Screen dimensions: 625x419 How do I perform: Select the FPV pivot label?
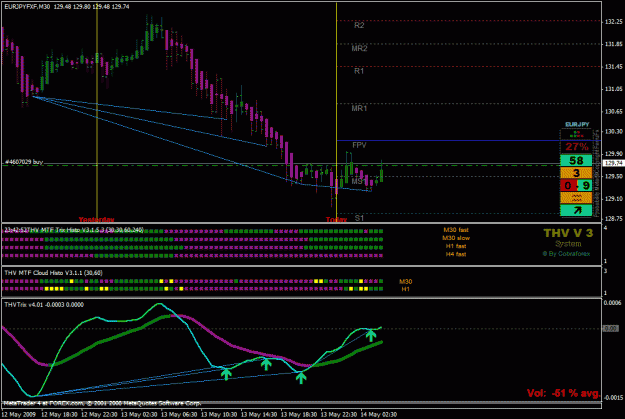pyautogui.click(x=359, y=145)
